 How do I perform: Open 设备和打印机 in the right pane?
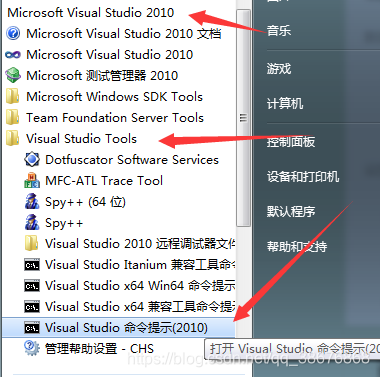point(303,177)
